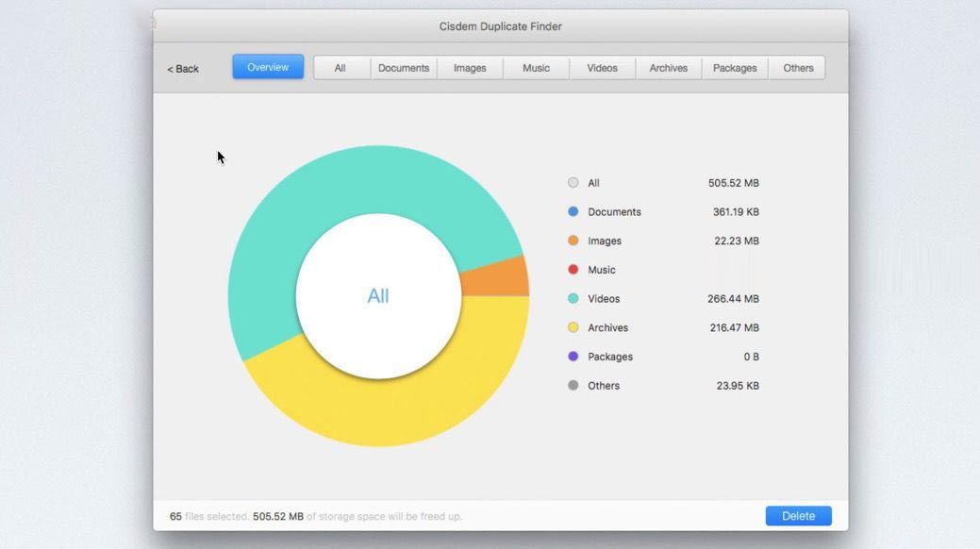The image size is (980, 549).
Task: Click the yellow Archives legend dot
Action: pos(573,327)
